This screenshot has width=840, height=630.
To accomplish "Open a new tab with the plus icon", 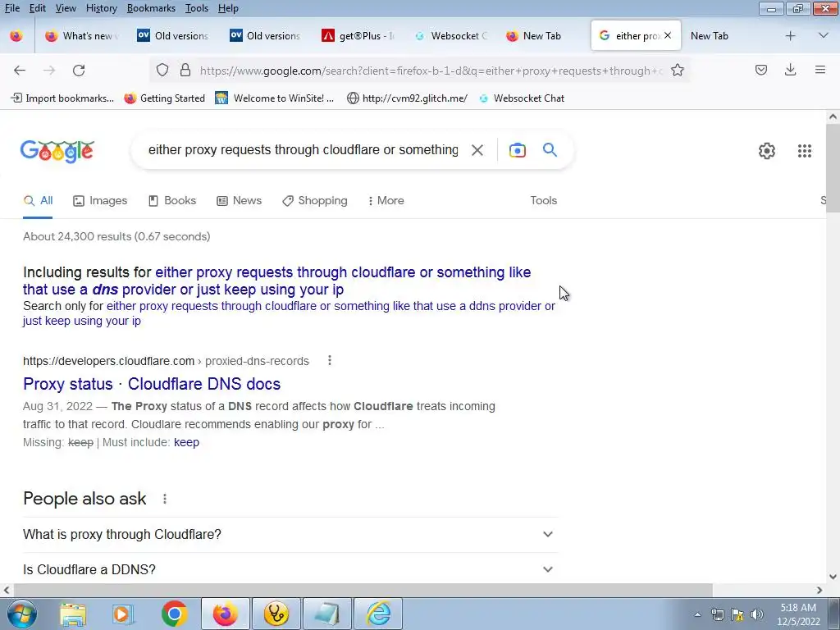I will click(790, 36).
